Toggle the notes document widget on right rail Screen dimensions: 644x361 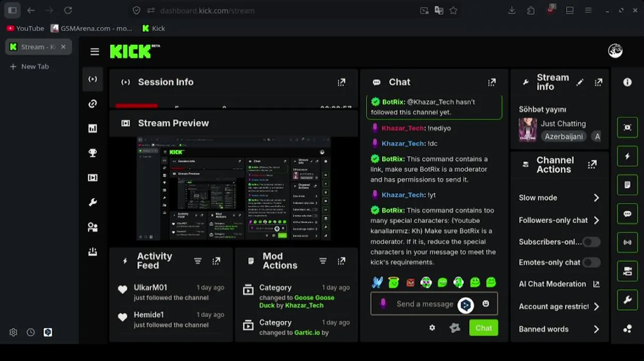click(627, 185)
